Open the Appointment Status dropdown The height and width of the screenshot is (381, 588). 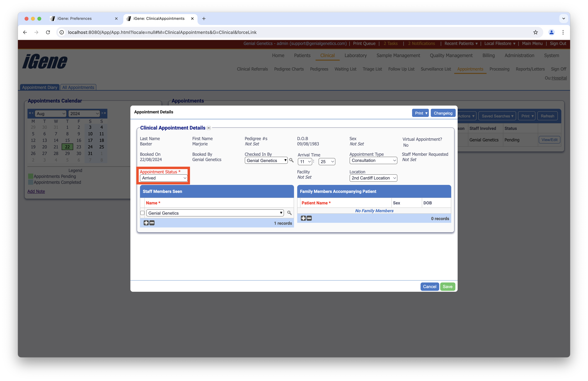(x=164, y=178)
